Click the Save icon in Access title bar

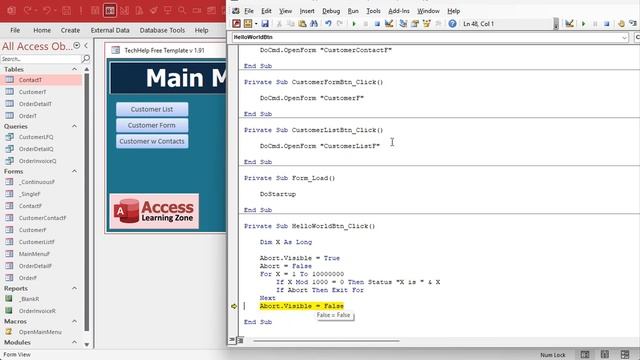pos(67,11)
